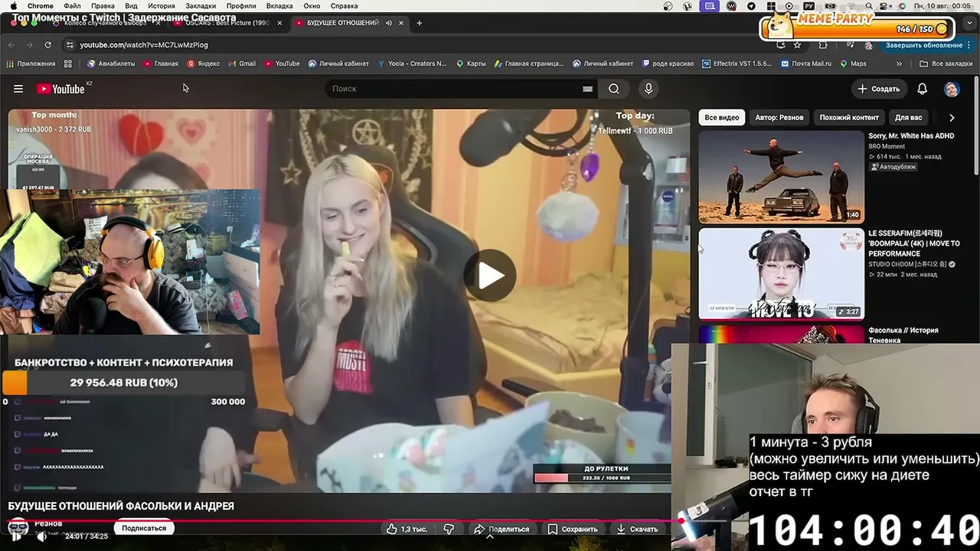Start voice search with the microphone icon
This screenshot has height=551, width=980.
648,89
